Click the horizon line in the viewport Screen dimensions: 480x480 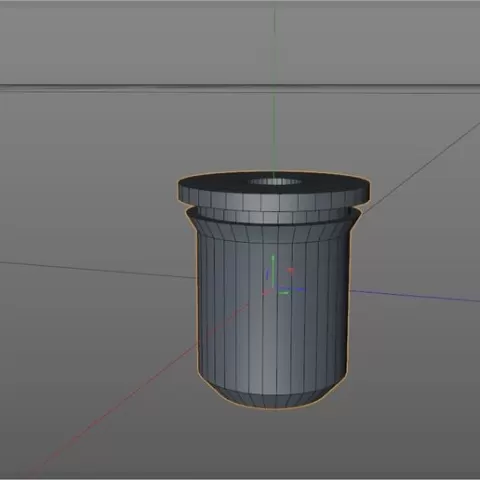point(240,88)
